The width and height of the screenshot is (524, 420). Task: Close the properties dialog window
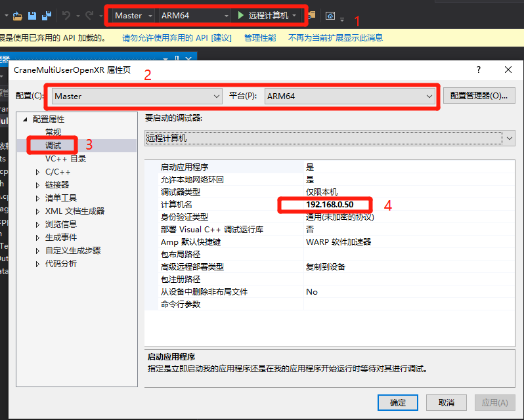[x=508, y=70]
